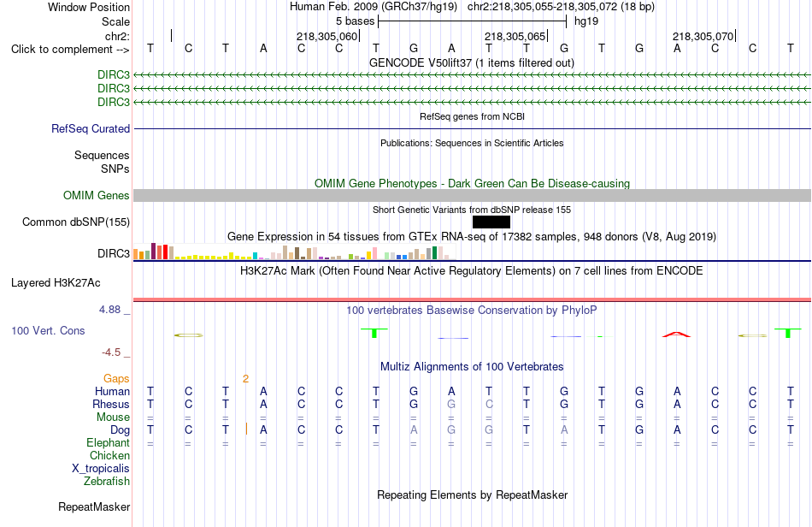This screenshot has width=812, height=527.
Task: Select the chr2: ruler label
Action: (x=117, y=36)
